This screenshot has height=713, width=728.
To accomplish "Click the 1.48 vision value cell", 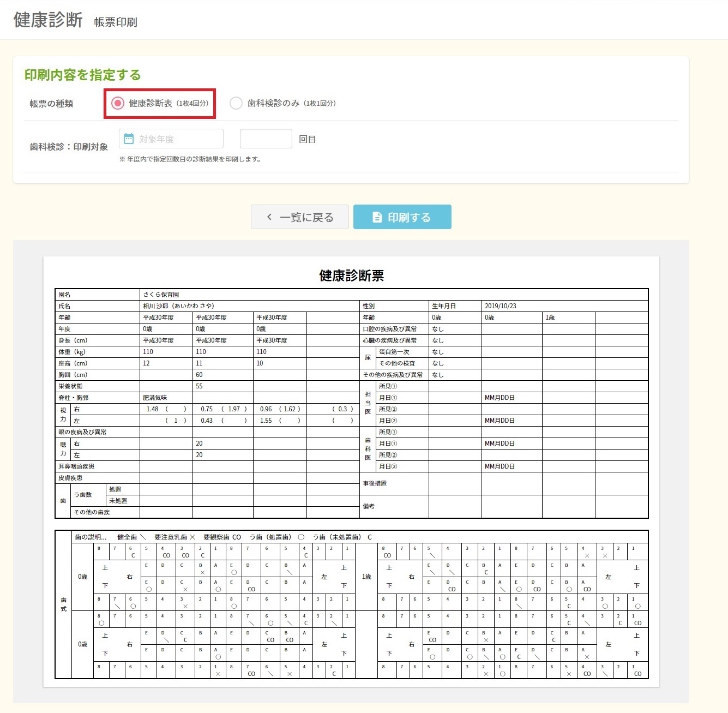I will [x=152, y=409].
